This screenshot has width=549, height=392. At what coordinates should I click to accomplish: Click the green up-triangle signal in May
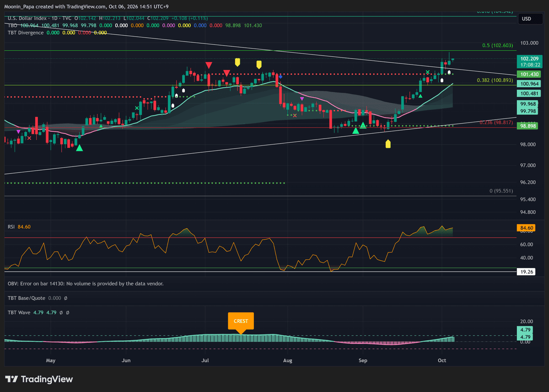[80, 148]
